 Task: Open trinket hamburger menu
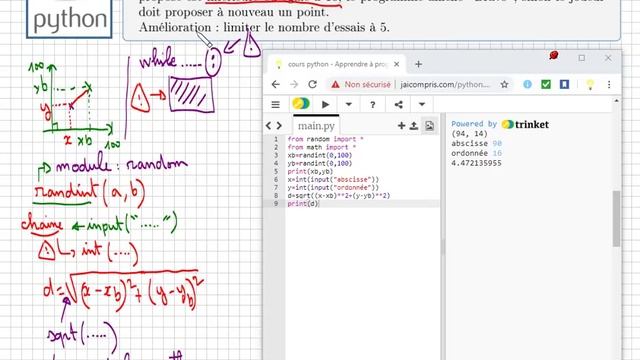point(276,105)
